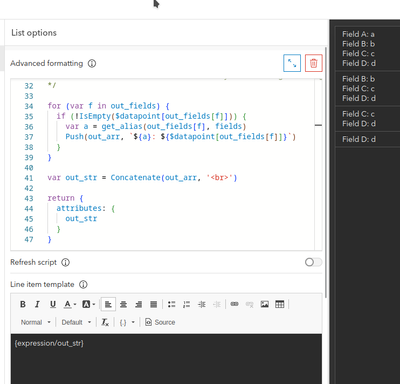Insert a numbered list
Screen dimensions: 400x384
[x=186, y=304]
